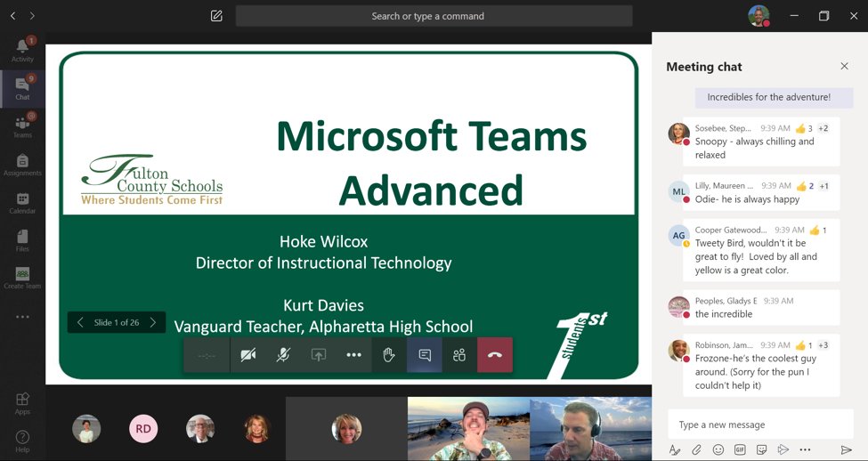Attach a file to the message

tap(696, 450)
